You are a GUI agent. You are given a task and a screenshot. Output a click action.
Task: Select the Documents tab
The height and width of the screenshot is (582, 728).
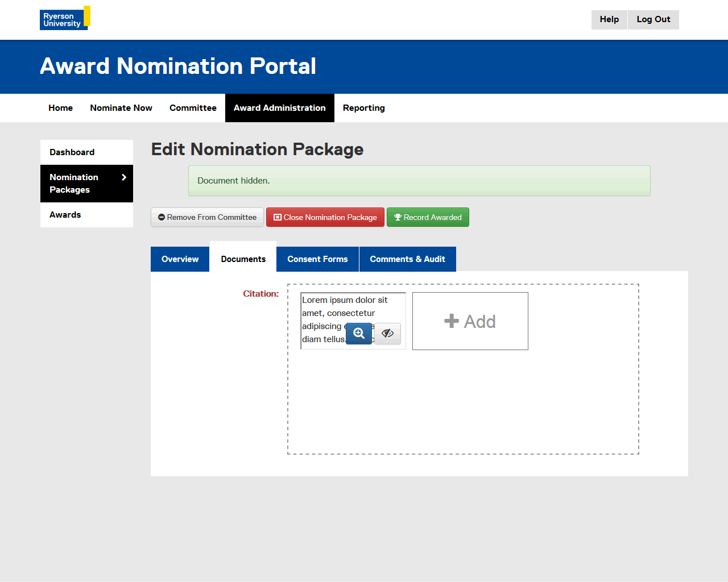click(243, 259)
